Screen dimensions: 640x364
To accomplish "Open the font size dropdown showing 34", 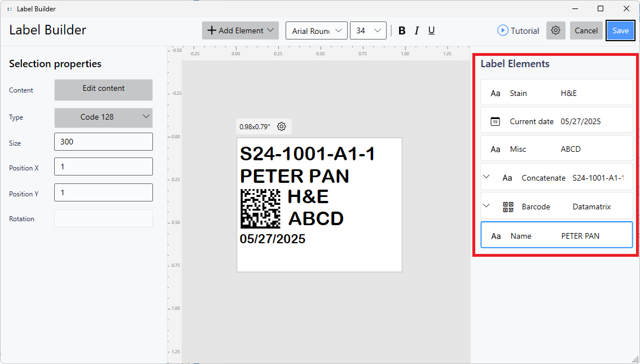I will coord(368,30).
